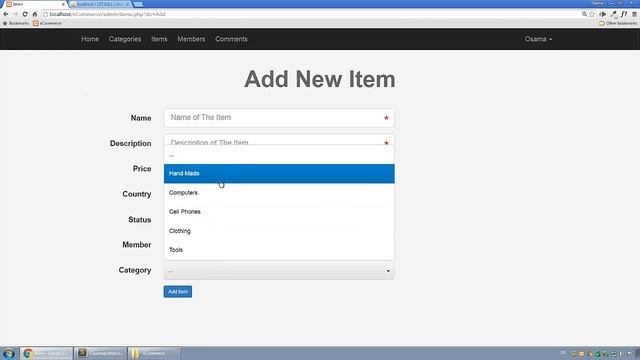The height and width of the screenshot is (360, 640).
Task: Open the Sublime Text taskbar button
Action: 100,353
